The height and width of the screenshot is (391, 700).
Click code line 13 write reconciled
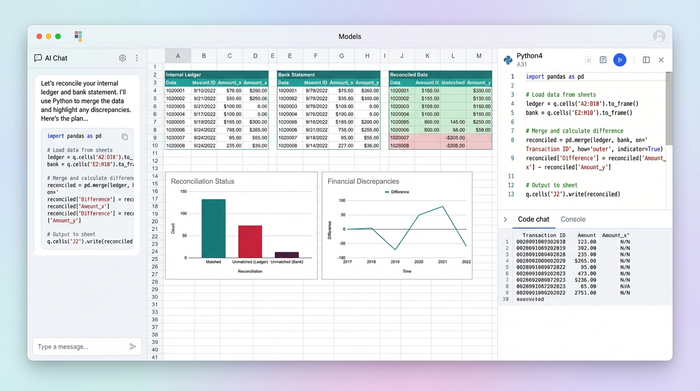[x=573, y=194]
